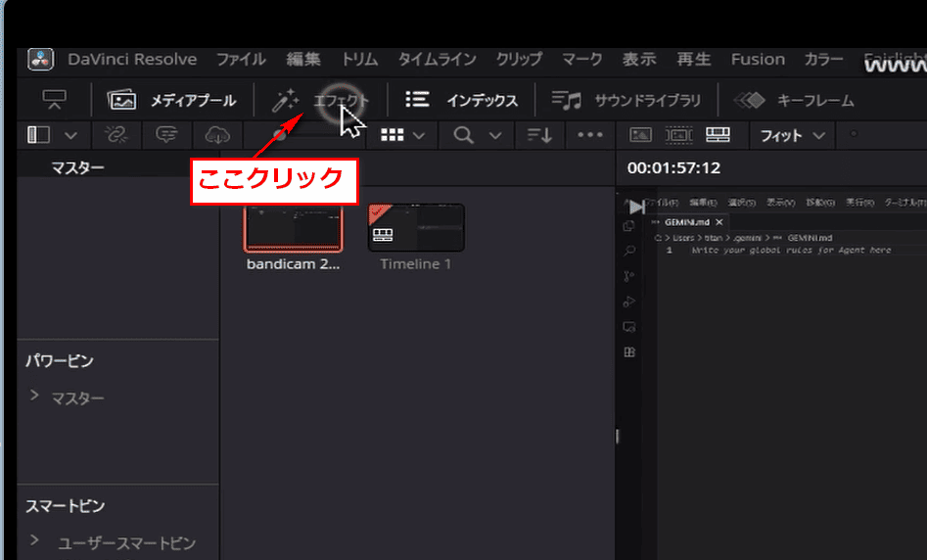Select the bandicam clip thumbnail
The width and height of the screenshot is (927, 560).
(294, 228)
